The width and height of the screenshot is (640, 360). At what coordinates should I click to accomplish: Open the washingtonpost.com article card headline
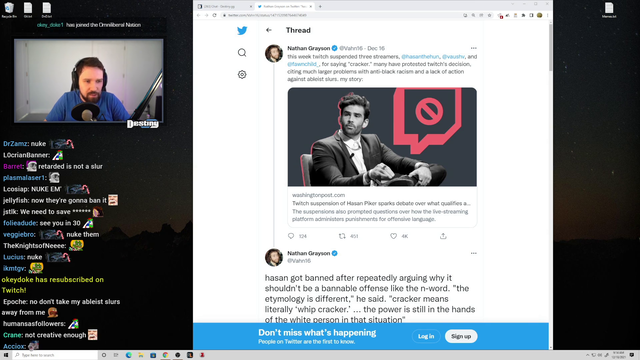point(381,203)
